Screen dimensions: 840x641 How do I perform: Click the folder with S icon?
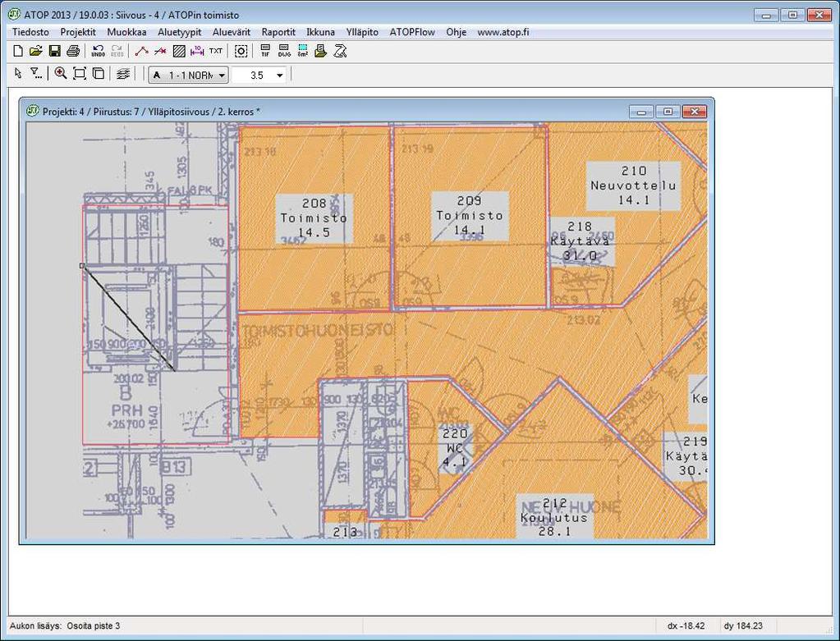321,51
